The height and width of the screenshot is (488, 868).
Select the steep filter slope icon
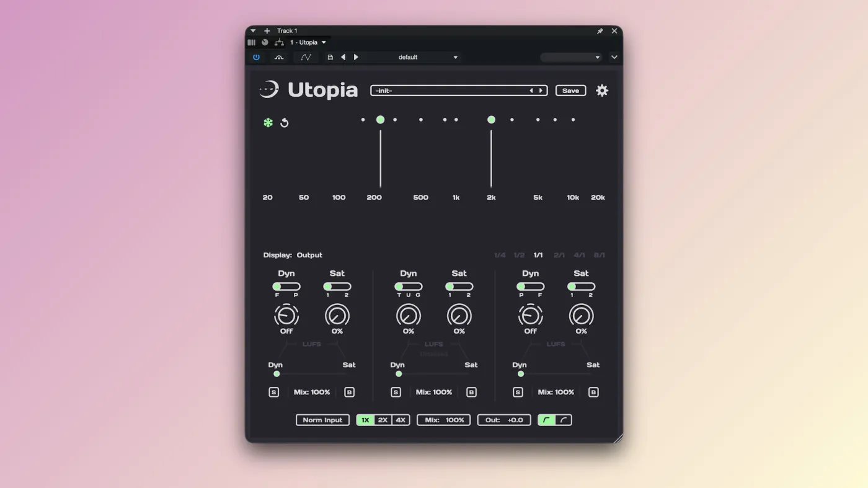click(x=546, y=420)
